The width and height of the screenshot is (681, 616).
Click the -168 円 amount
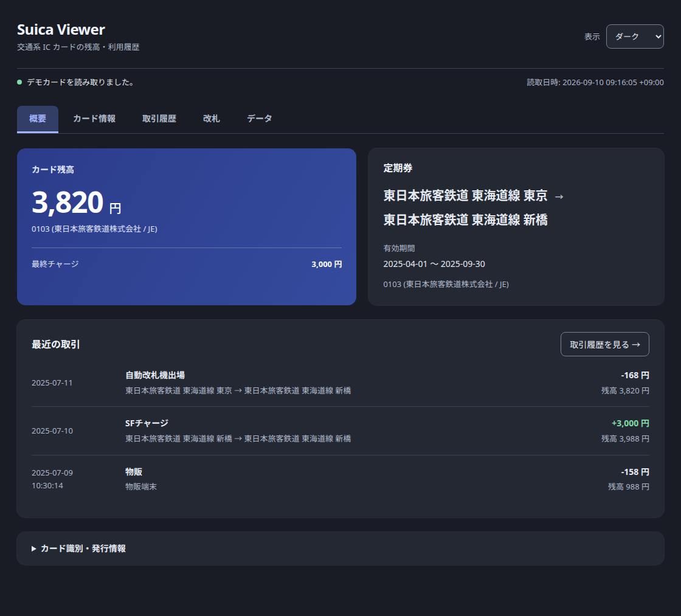[635, 375]
